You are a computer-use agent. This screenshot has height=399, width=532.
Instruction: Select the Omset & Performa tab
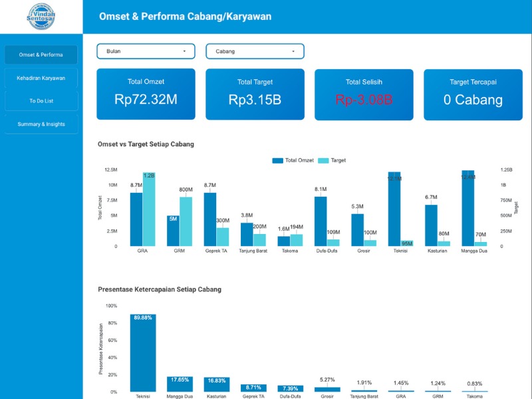[41, 55]
